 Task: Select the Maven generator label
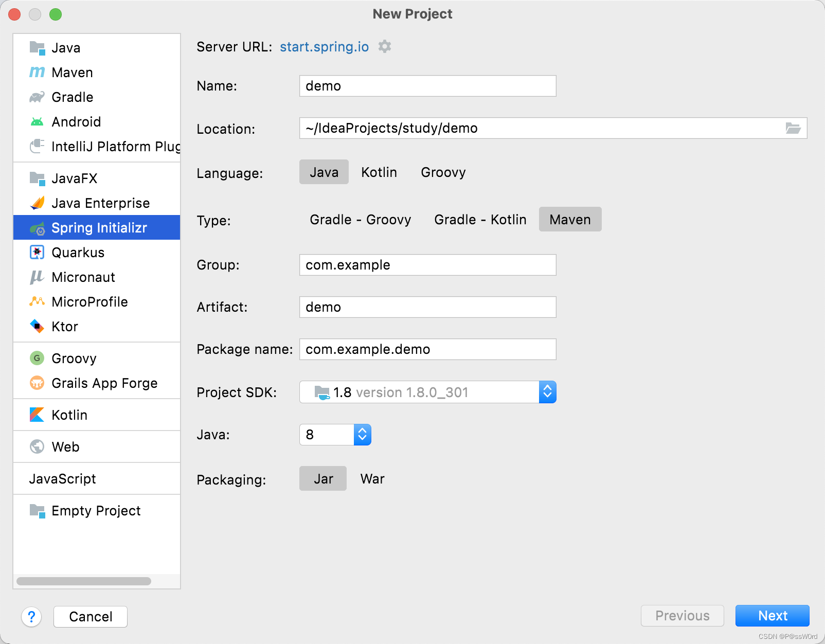73,73
